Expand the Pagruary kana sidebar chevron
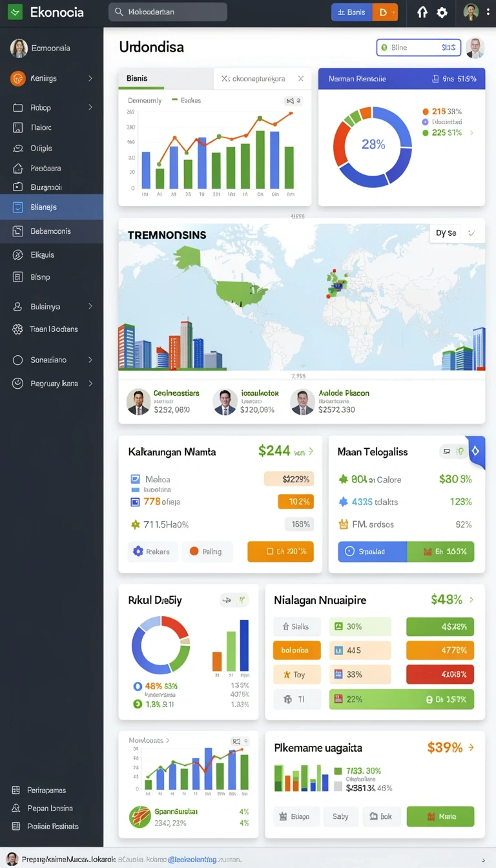This screenshot has height=868, width=496. pyautogui.click(x=90, y=383)
